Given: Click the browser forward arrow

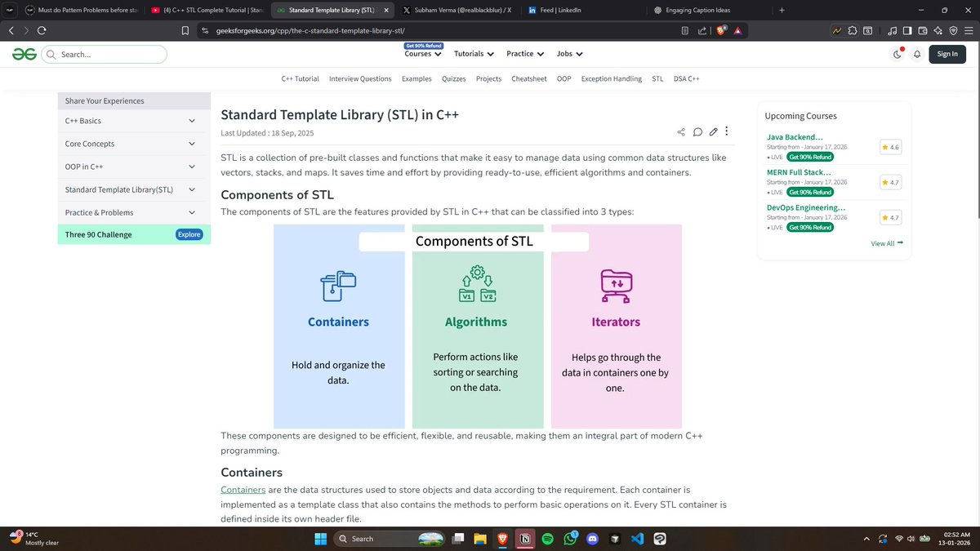Looking at the screenshot, I should pos(24,30).
